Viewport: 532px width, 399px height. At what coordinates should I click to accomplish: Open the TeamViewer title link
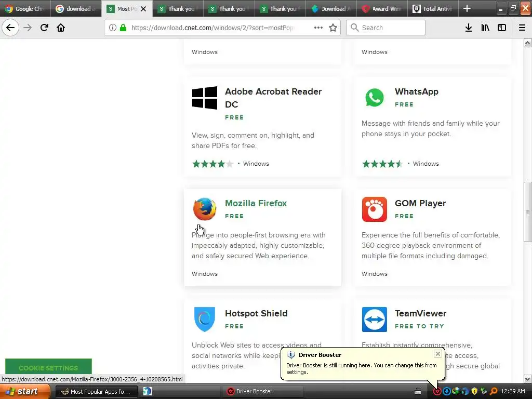tap(420, 313)
